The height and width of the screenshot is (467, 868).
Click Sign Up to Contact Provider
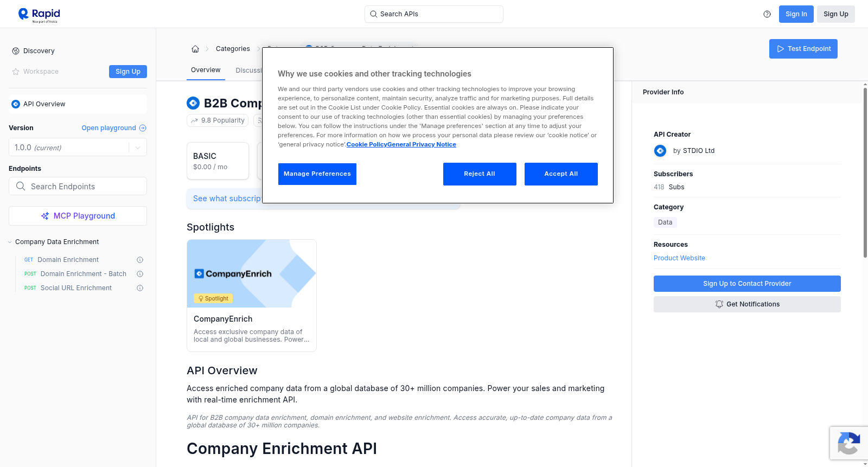coord(747,284)
